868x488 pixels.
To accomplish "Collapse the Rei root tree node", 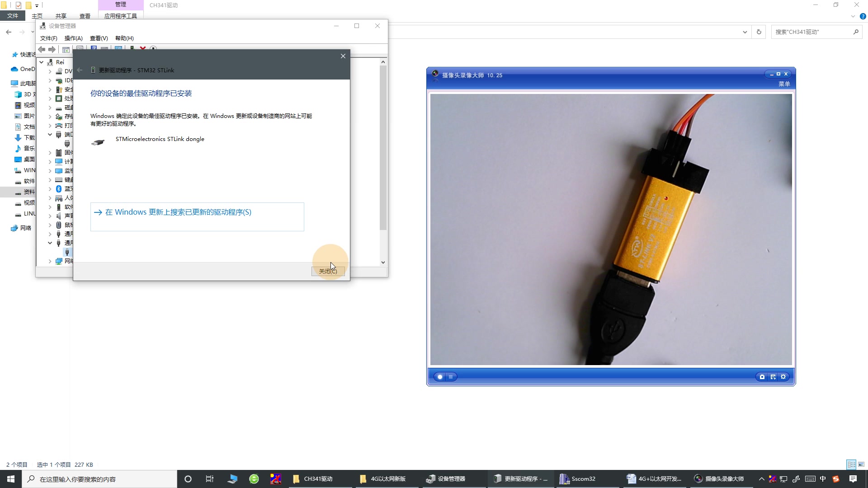I will (x=42, y=62).
